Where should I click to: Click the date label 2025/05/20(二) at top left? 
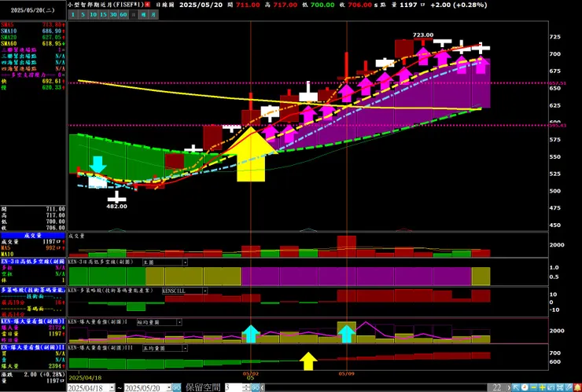point(33,10)
